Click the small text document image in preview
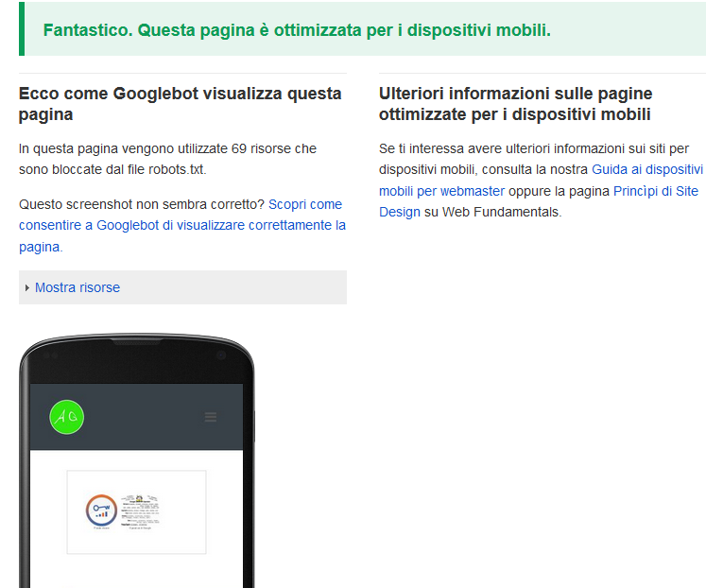 point(140,511)
